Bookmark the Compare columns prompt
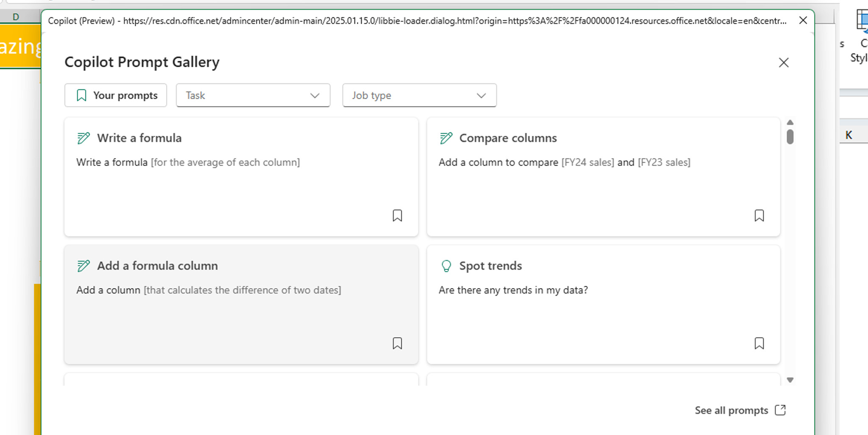 759,216
